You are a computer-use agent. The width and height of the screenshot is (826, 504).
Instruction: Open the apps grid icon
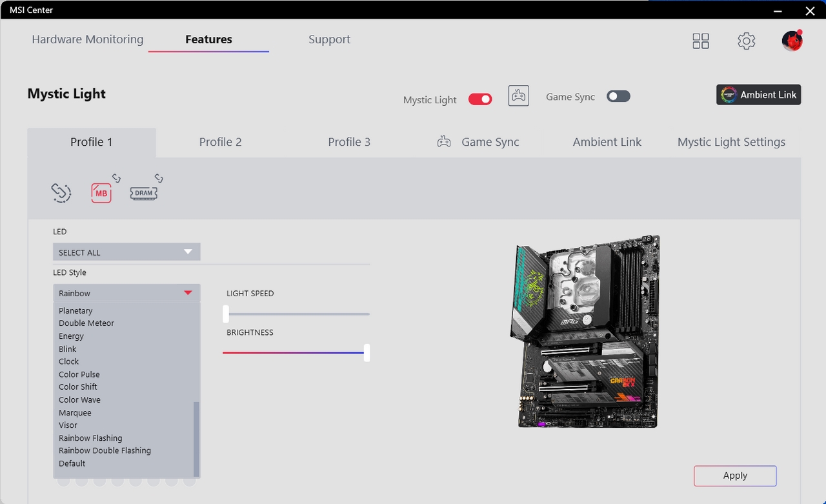pos(701,41)
